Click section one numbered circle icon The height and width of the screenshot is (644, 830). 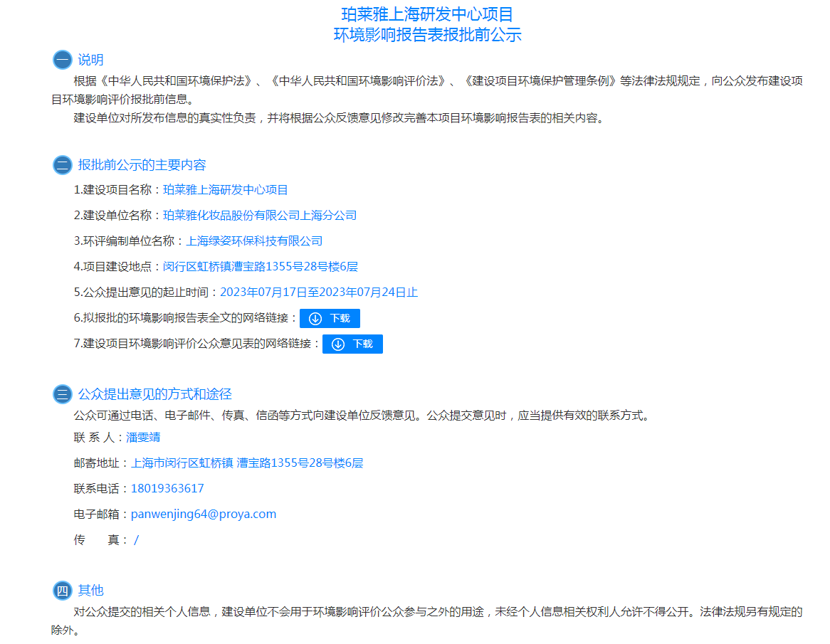tap(63, 60)
